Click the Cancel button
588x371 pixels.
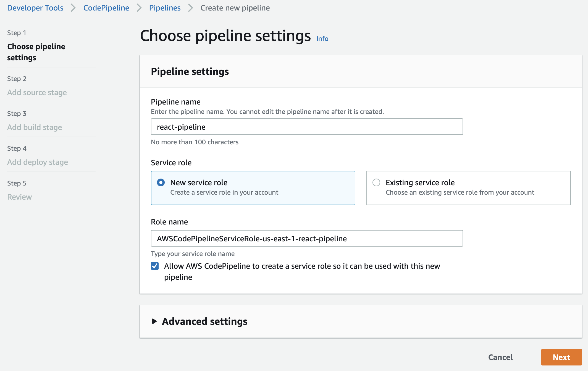500,357
